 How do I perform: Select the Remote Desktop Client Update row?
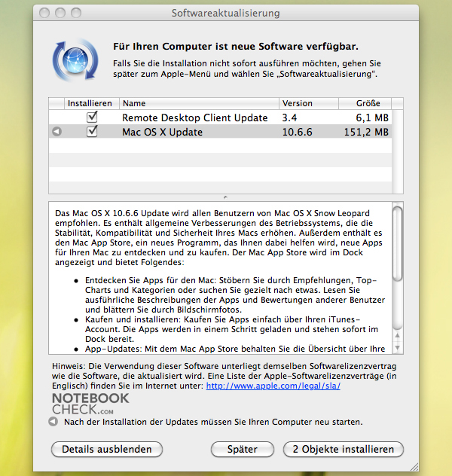point(220,117)
